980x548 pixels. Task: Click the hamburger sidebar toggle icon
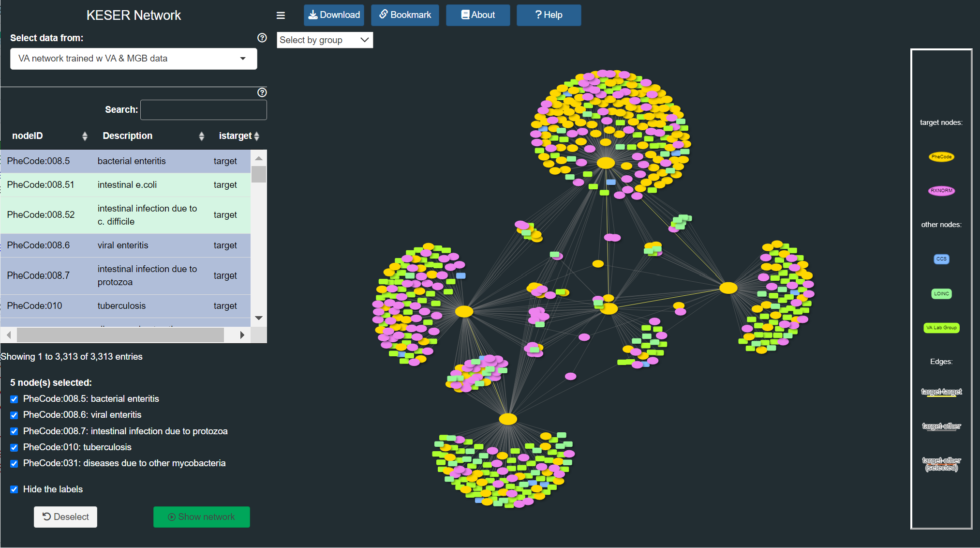click(281, 15)
